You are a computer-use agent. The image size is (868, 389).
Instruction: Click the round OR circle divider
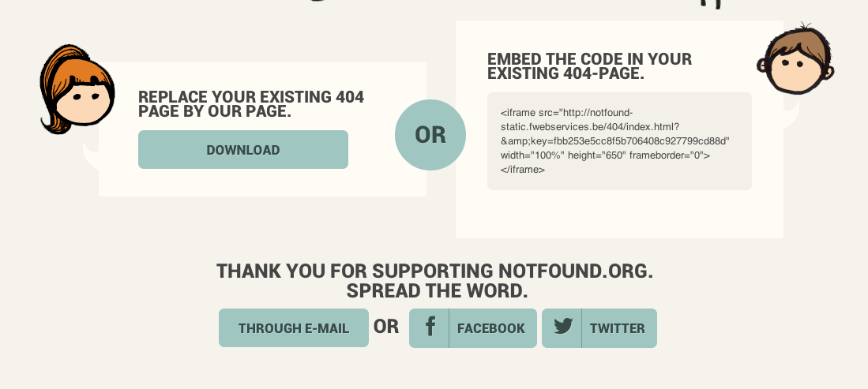[x=430, y=135]
